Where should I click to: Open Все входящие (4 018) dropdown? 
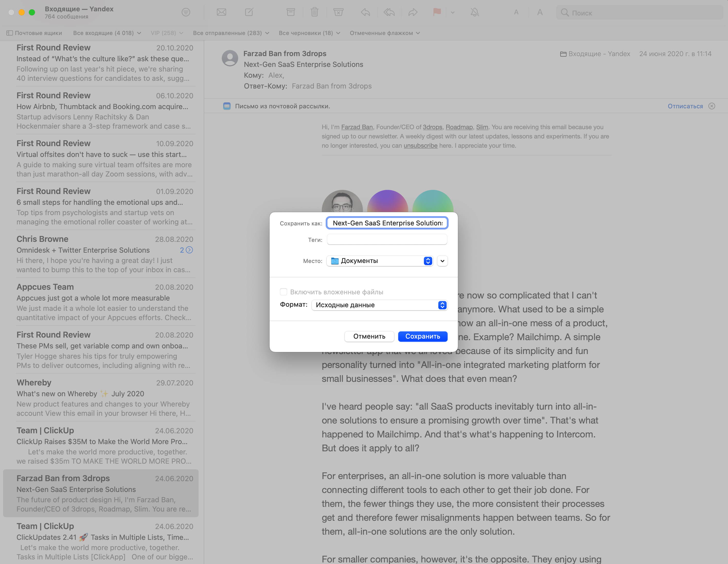tap(107, 33)
